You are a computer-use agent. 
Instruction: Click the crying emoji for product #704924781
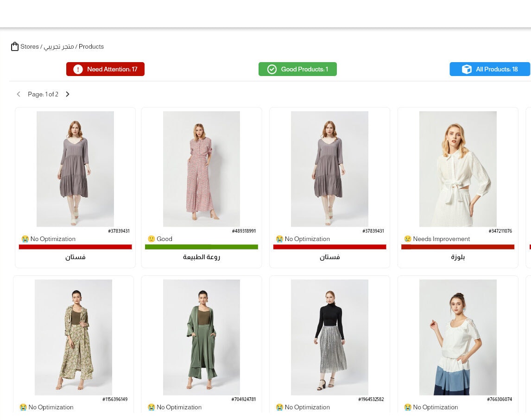click(152, 407)
